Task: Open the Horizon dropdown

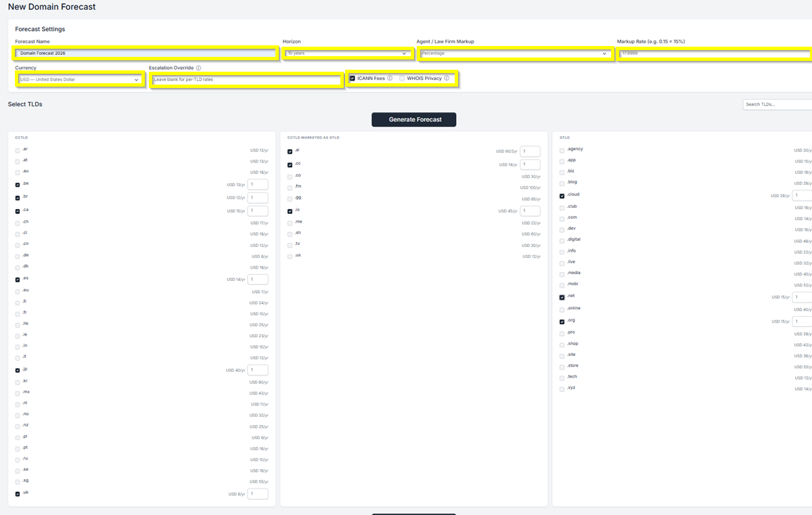Action: tap(347, 53)
